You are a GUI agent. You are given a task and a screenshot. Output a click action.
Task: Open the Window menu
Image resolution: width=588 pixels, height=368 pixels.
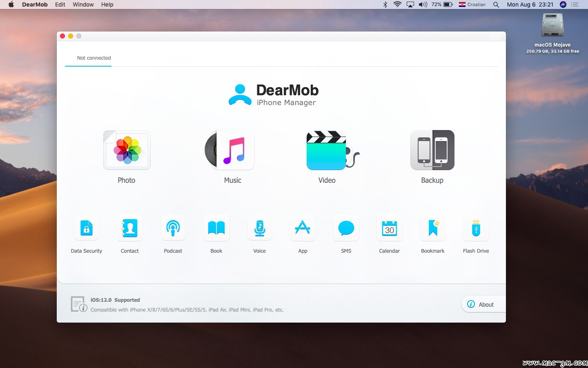(x=83, y=4)
